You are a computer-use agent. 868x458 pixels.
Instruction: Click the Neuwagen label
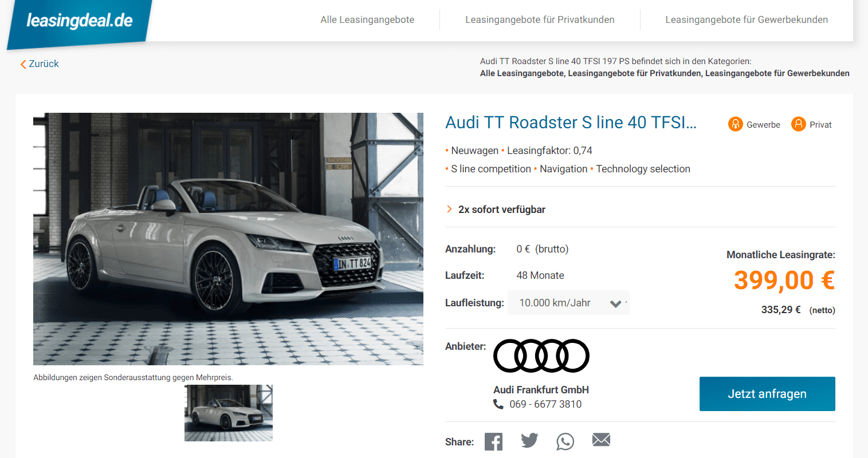[474, 151]
